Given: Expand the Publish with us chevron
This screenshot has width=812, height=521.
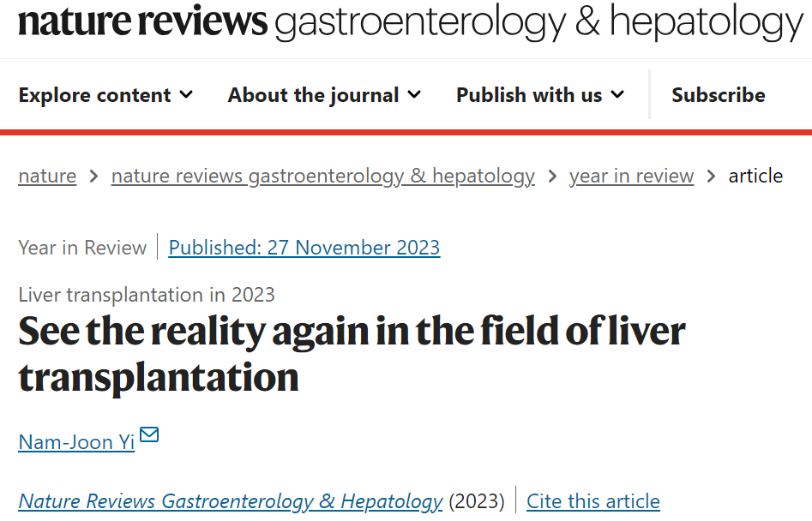Looking at the screenshot, I should (x=617, y=94).
